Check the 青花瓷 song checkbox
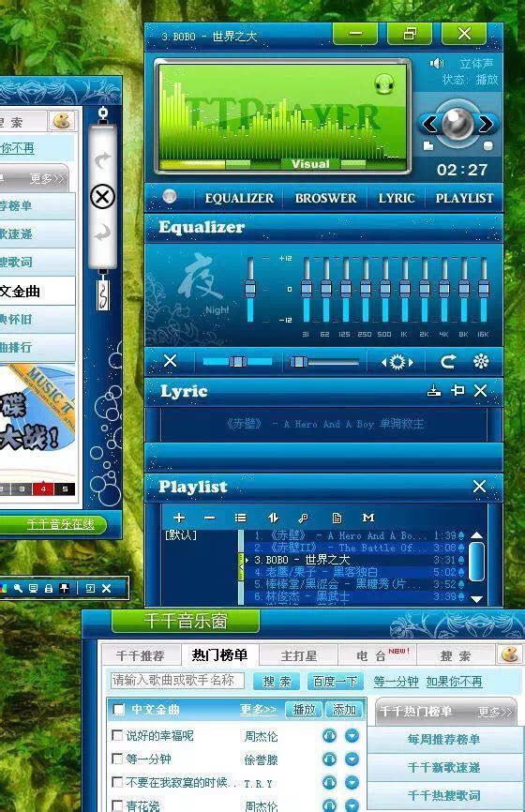This screenshot has height=812, width=525. pyautogui.click(x=117, y=805)
